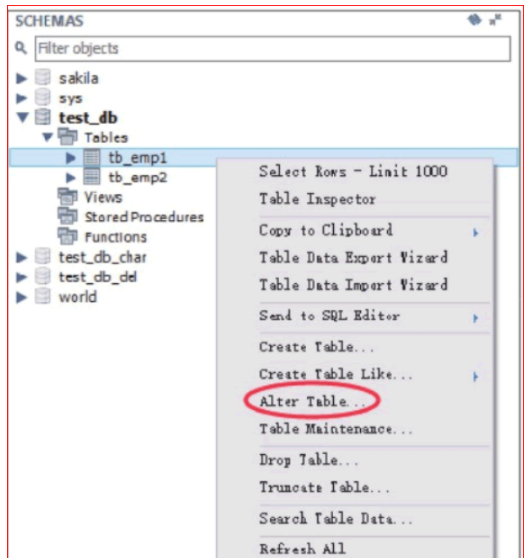
Task: Select the Tables node label
Action: click(x=106, y=138)
